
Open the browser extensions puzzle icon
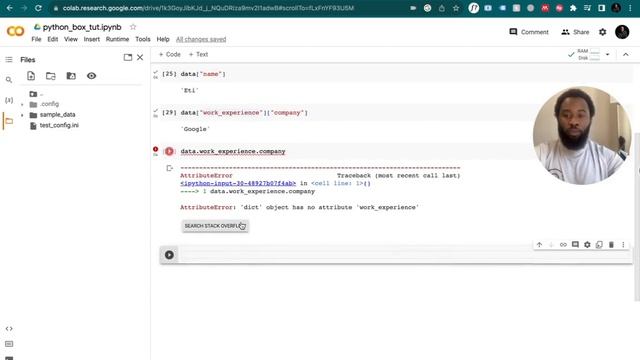(x=573, y=8)
